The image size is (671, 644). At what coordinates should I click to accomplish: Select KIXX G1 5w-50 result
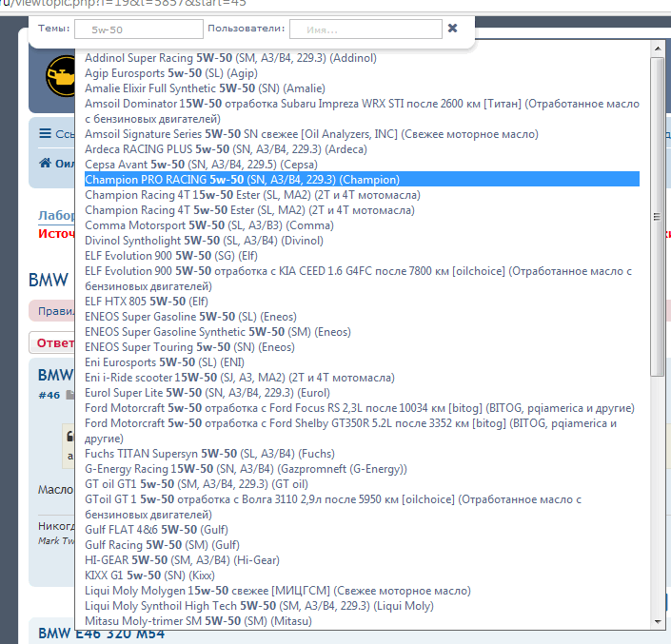click(149, 576)
